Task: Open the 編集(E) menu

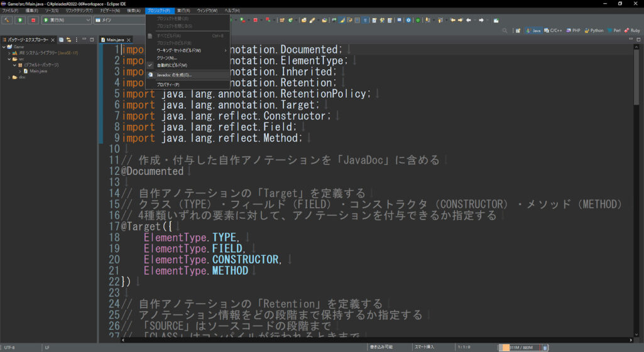Action: (31, 10)
